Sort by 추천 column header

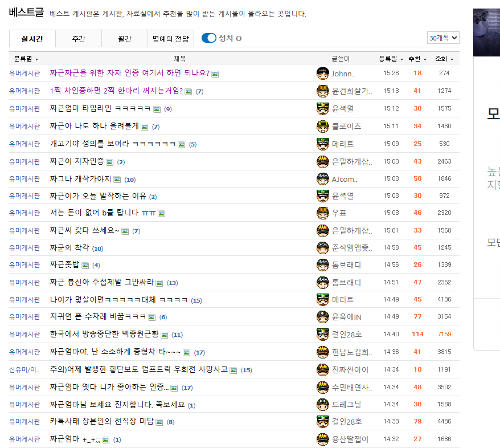(x=417, y=59)
